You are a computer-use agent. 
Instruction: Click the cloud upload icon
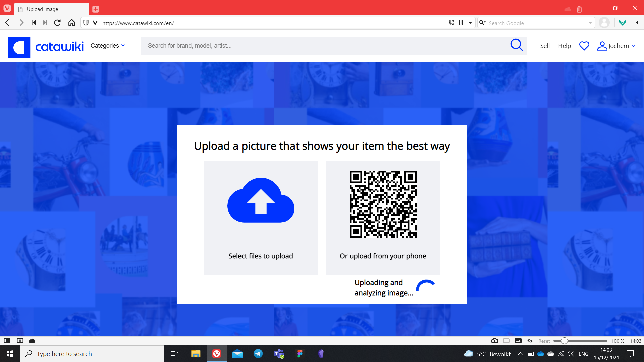pyautogui.click(x=261, y=200)
